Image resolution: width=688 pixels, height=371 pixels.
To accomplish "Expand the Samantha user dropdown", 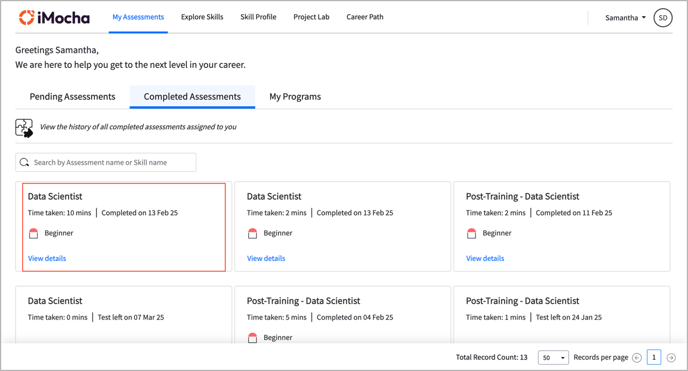I will (625, 18).
